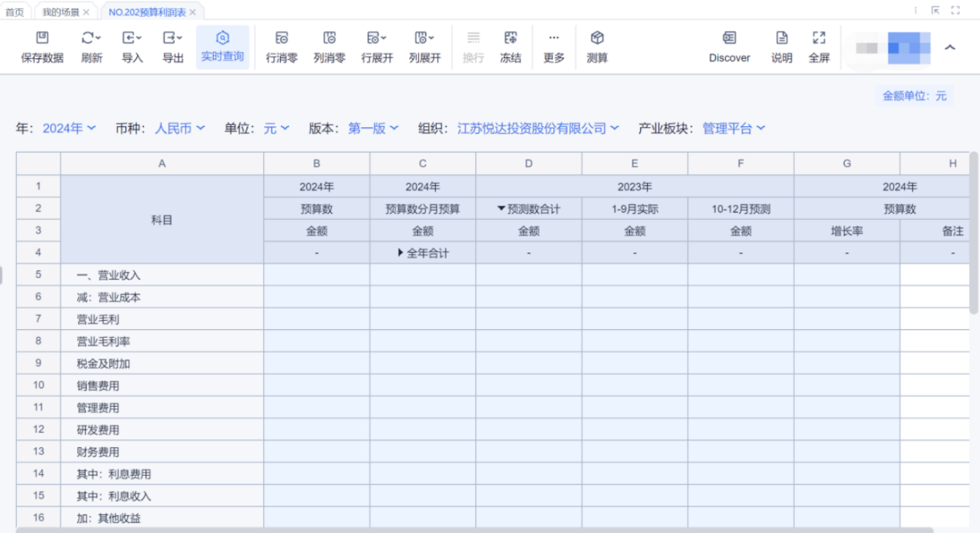This screenshot has width=980, height=533.
Task: Click the 冻结 freeze panes icon
Action: pyautogui.click(x=510, y=39)
